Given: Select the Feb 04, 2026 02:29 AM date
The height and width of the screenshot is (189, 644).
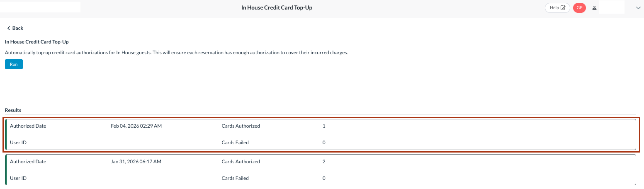Looking at the screenshot, I should click(136, 126).
